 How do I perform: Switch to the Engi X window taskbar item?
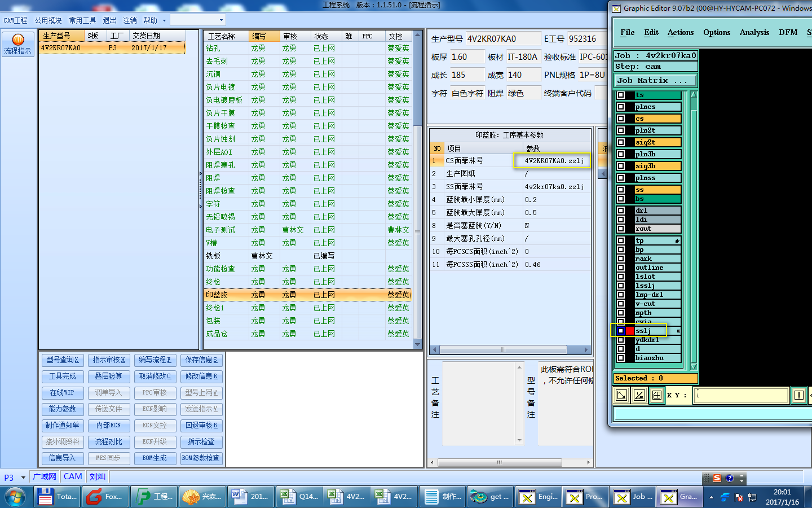pos(539,497)
